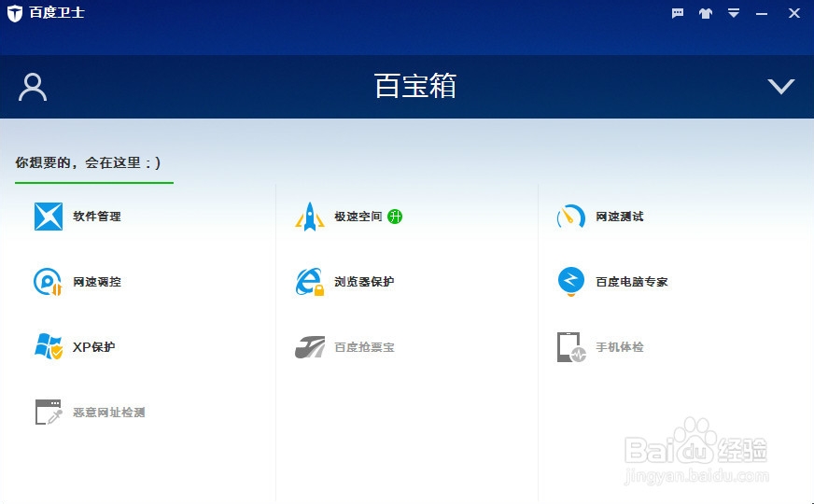Open the feedback message icon in title bar

pos(678,13)
